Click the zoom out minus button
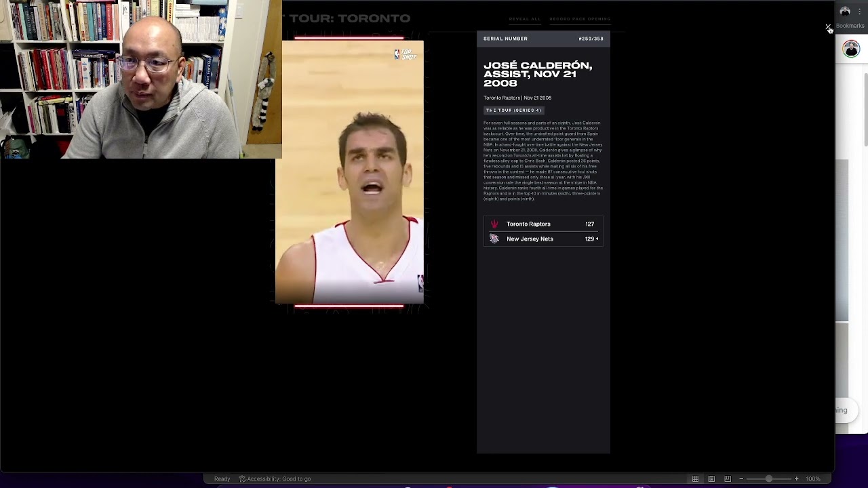This screenshot has width=868, height=488. tap(741, 479)
